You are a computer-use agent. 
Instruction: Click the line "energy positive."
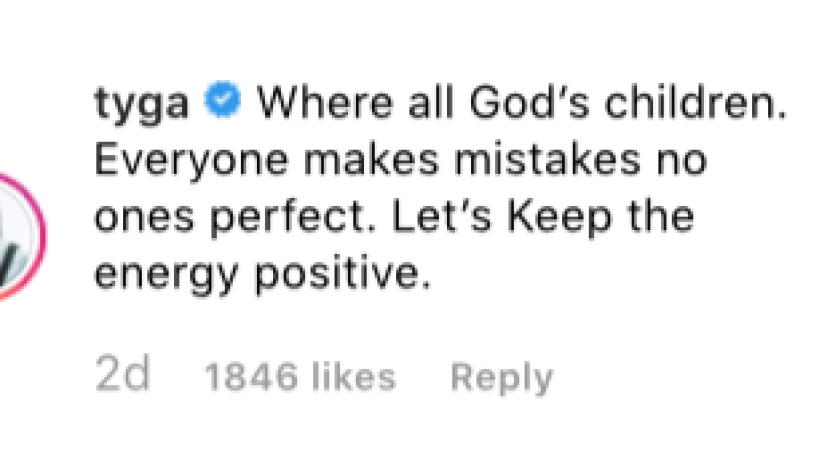[x=261, y=273]
